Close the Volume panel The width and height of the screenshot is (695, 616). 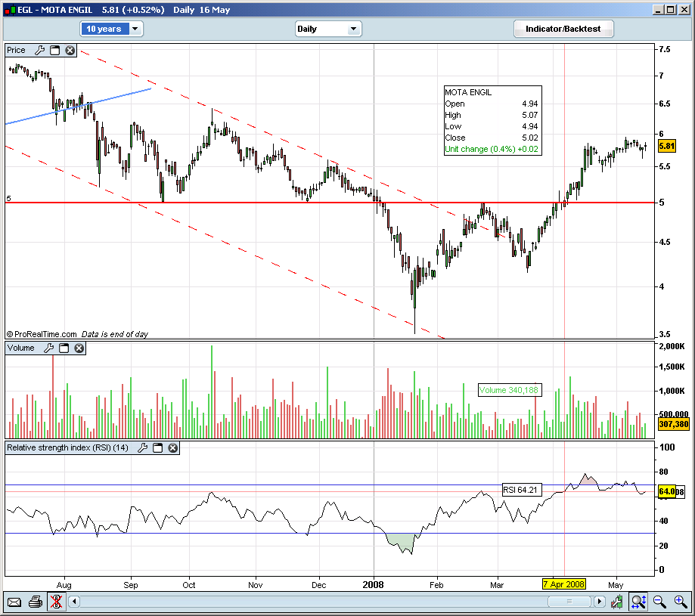[x=79, y=348]
